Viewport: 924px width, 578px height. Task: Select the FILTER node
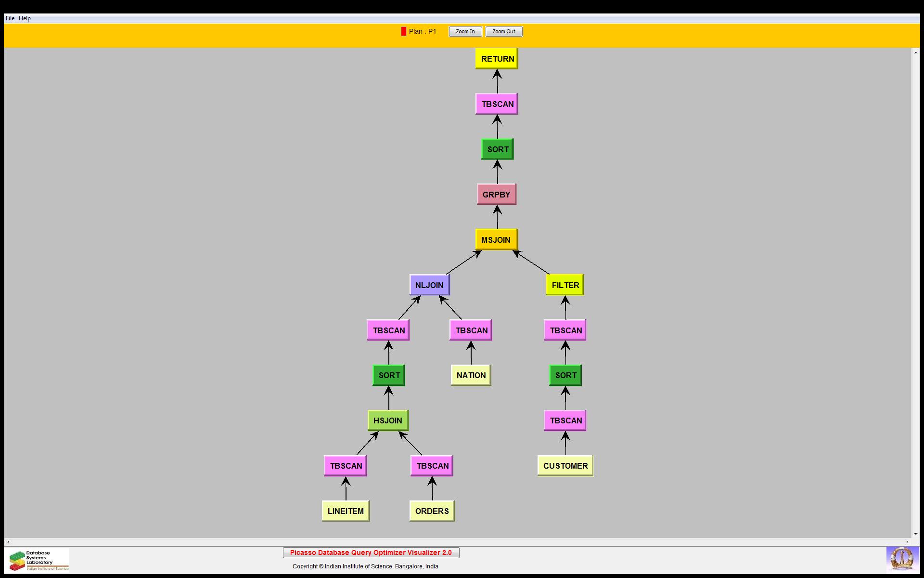(565, 285)
